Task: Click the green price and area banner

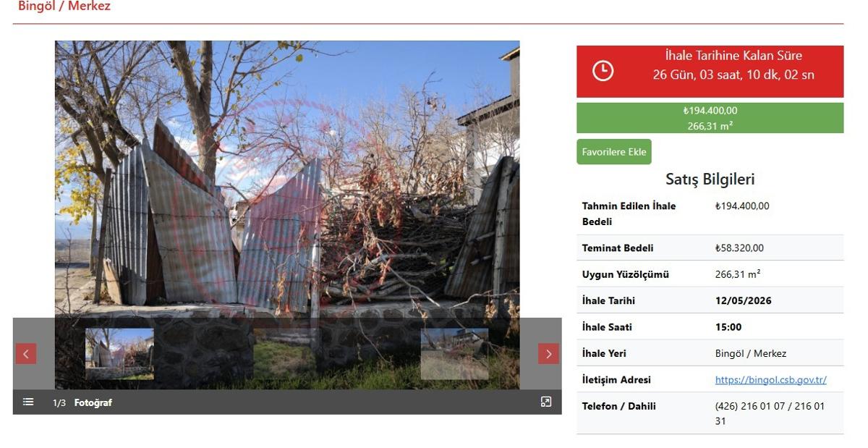Action: tap(710, 118)
